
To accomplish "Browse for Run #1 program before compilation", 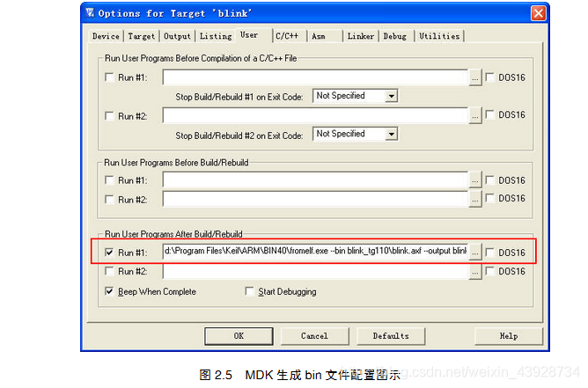I will (475, 78).
